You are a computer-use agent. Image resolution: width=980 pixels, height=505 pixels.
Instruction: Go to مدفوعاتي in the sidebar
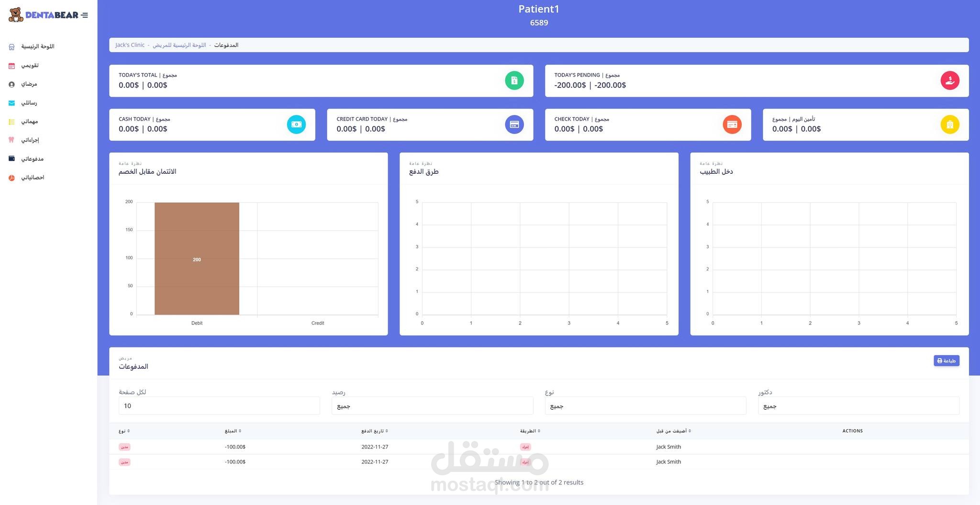pyautogui.click(x=32, y=158)
